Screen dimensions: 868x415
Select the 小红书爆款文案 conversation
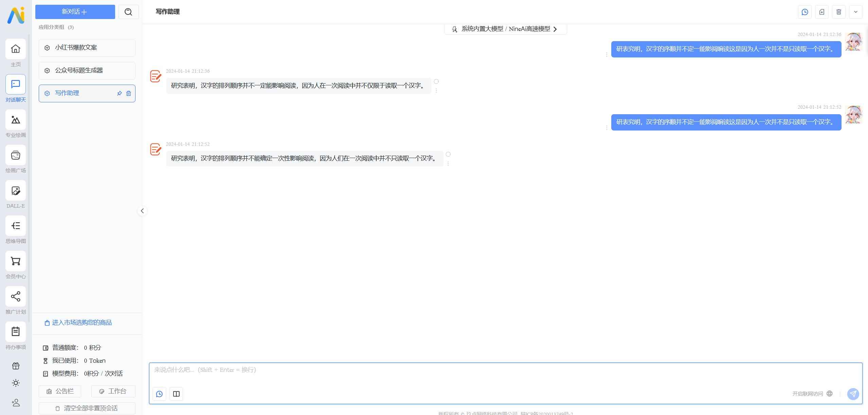pyautogui.click(x=87, y=48)
